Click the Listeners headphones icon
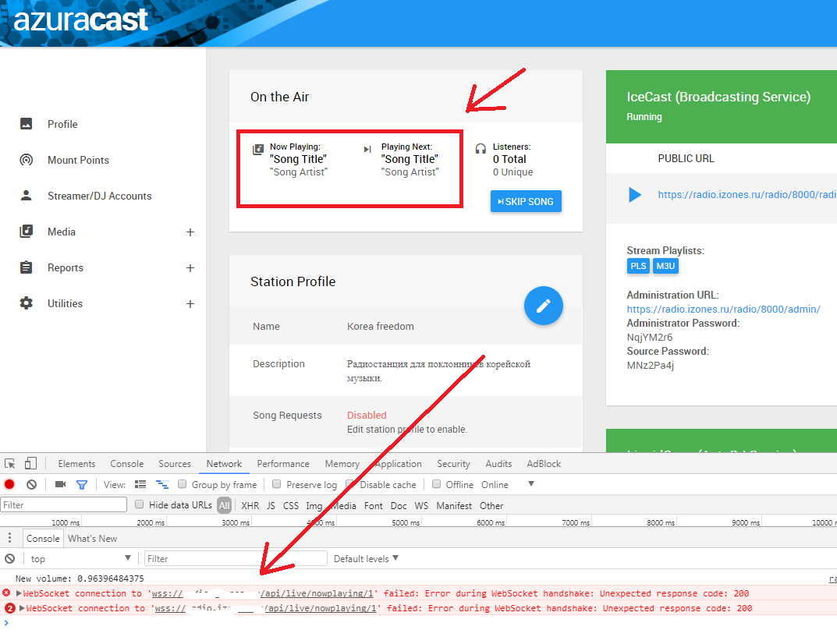Image resolution: width=837 pixels, height=644 pixels. coord(481,149)
